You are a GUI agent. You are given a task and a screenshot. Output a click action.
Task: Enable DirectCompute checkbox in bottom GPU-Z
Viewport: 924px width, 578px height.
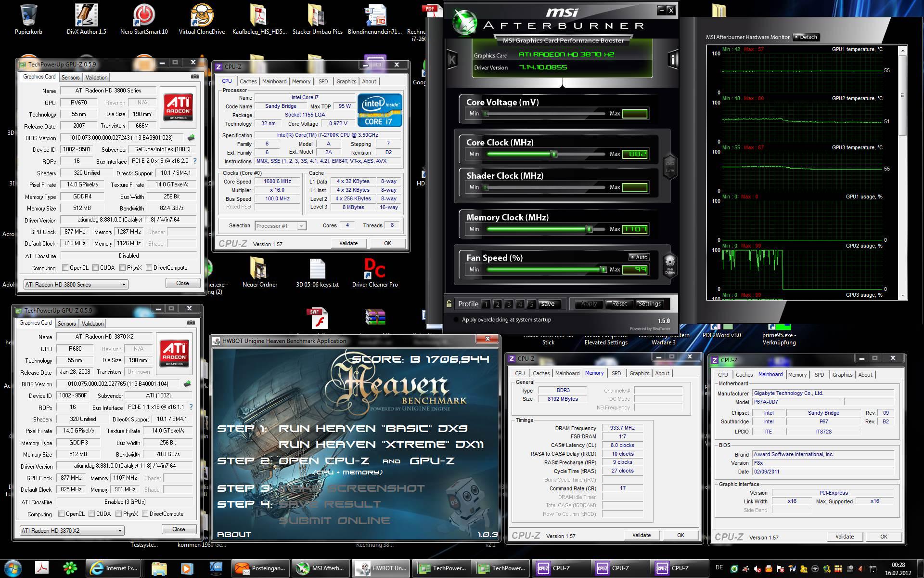tap(145, 514)
